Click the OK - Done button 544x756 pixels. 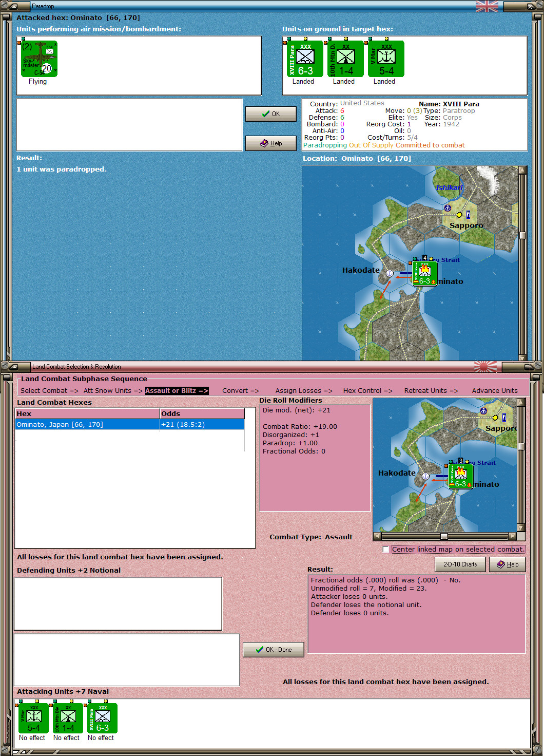coord(274,650)
